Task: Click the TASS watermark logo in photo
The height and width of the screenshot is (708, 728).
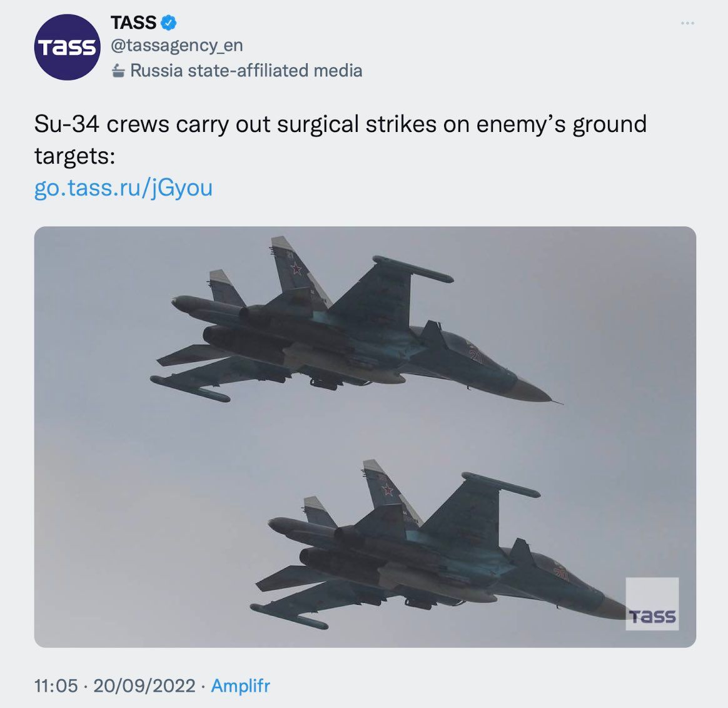Action: (652, 604)
